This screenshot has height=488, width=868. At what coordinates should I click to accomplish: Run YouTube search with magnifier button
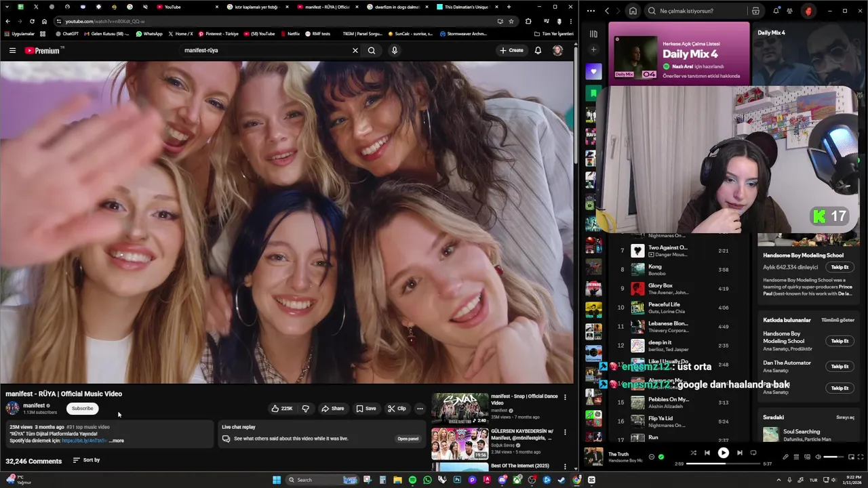372,50
